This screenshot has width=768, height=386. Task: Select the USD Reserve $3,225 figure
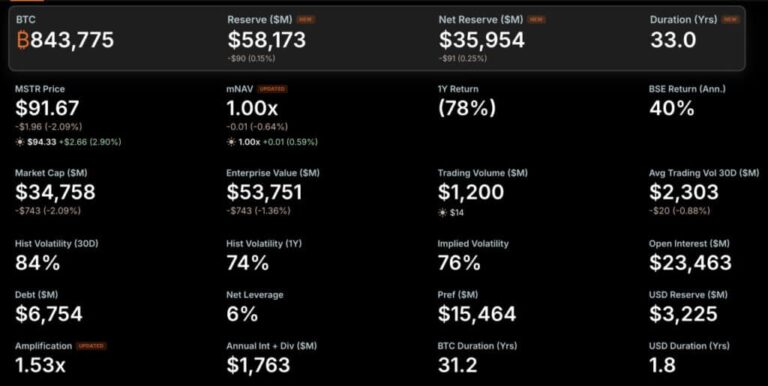[683, 314]
